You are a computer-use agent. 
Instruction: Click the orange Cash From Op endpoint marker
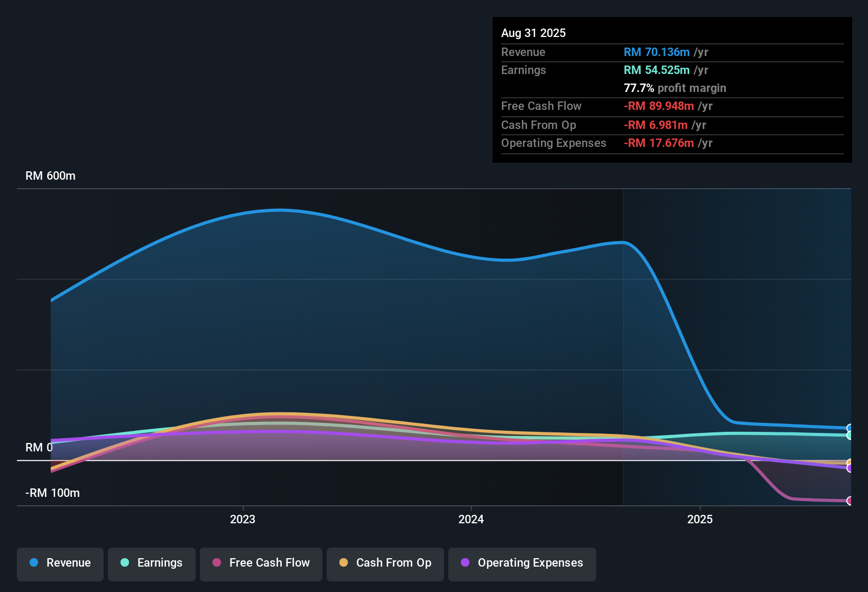tap(849, 462)
